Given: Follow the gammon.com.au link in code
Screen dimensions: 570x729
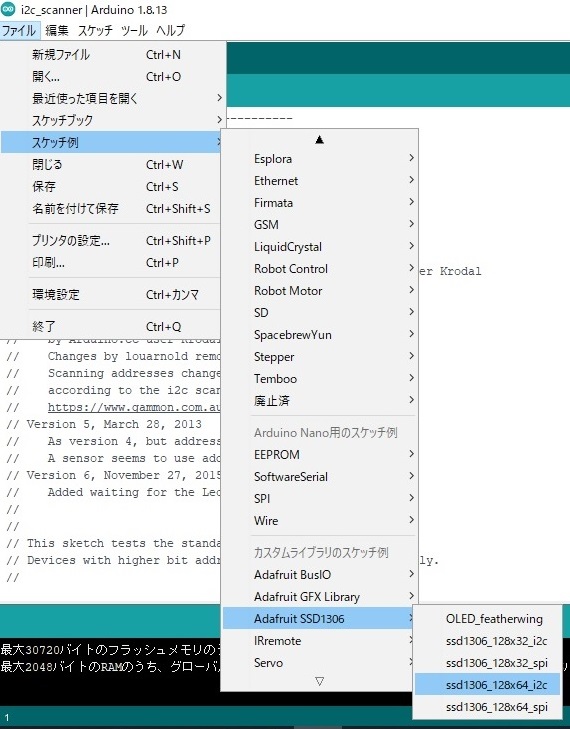Looking at the screenshot, I should click(134, 407).
